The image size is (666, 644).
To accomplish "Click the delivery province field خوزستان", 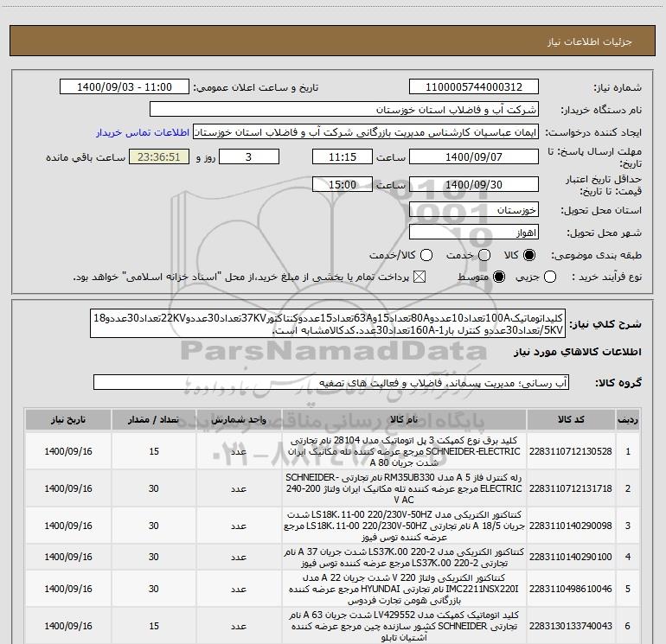I will [x=474, y=210].
